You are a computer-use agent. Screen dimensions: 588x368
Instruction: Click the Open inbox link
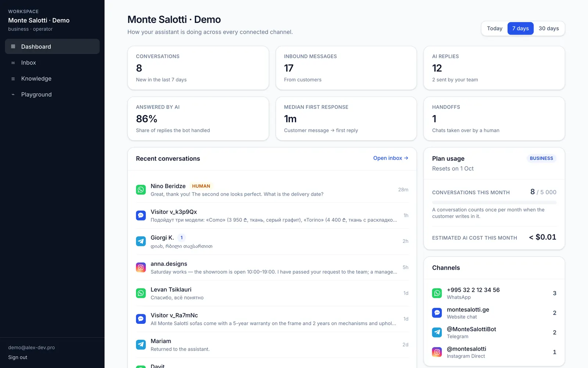point(391,158)
